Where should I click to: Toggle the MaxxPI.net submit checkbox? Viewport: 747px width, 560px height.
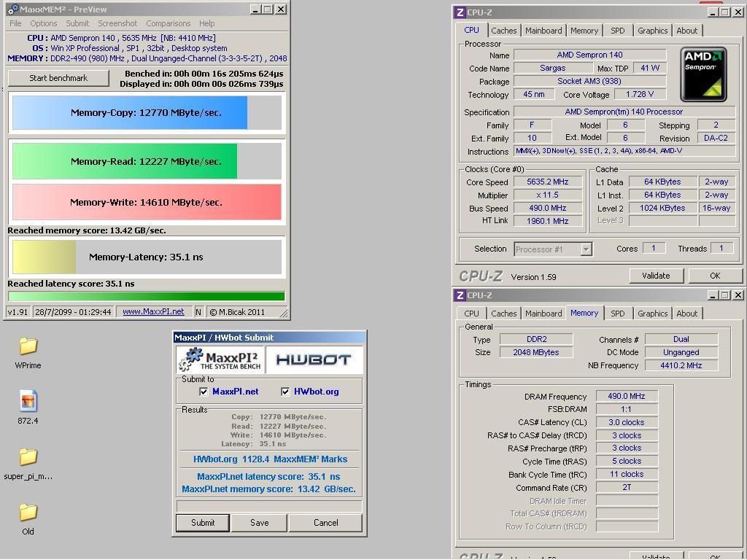[x=204, y=392]
